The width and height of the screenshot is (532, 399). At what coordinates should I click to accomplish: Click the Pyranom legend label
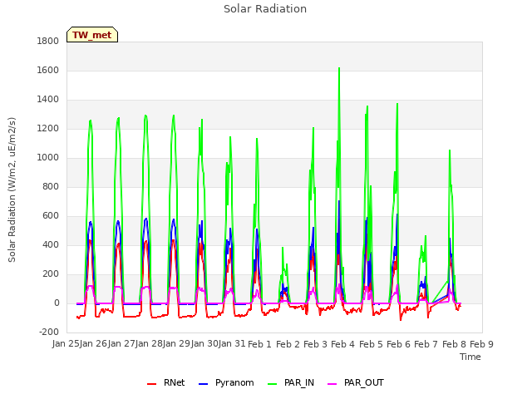pos(234,382)
